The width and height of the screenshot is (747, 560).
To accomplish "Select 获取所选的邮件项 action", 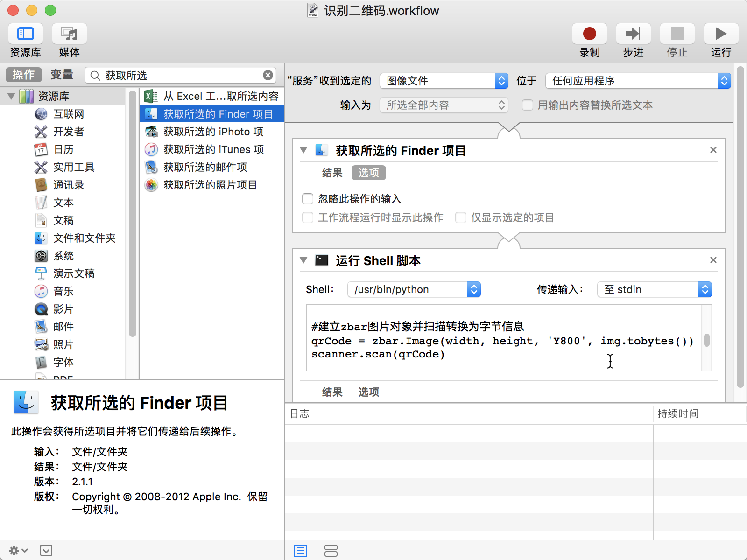I will [x=212, y=167].
